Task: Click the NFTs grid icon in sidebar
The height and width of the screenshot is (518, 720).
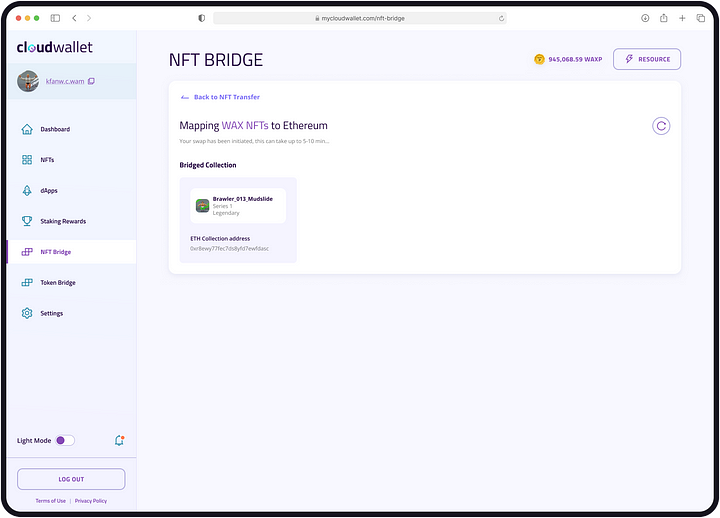Action: click(x=27, y=160)
